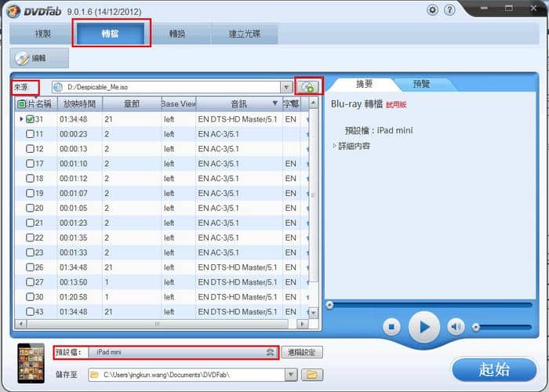Screen dimensions: 549x392
Task: Play the preview video
Action: (424, 327)
